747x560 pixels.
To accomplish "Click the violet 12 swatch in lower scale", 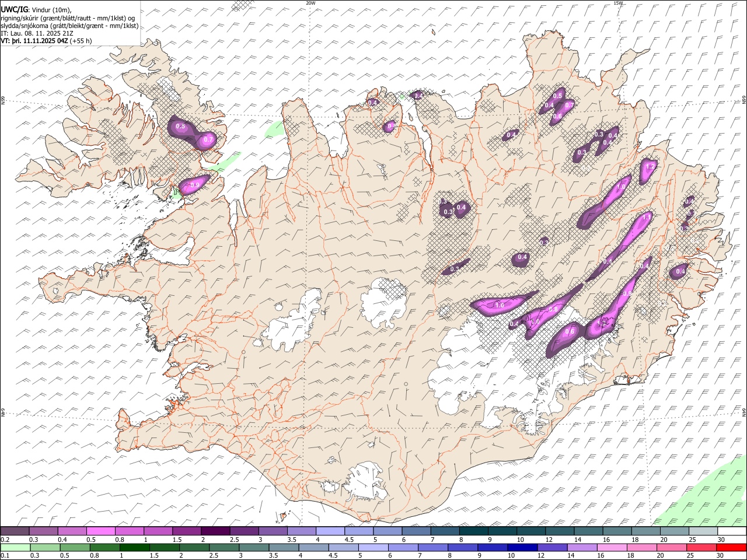I will tap(552, 547).
